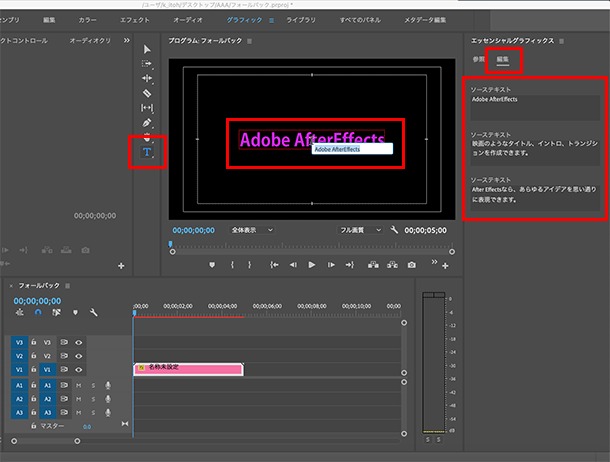The width and height of the screenshot is (610, 462).
Task: Step back one frame
Action: click(293, 265)
